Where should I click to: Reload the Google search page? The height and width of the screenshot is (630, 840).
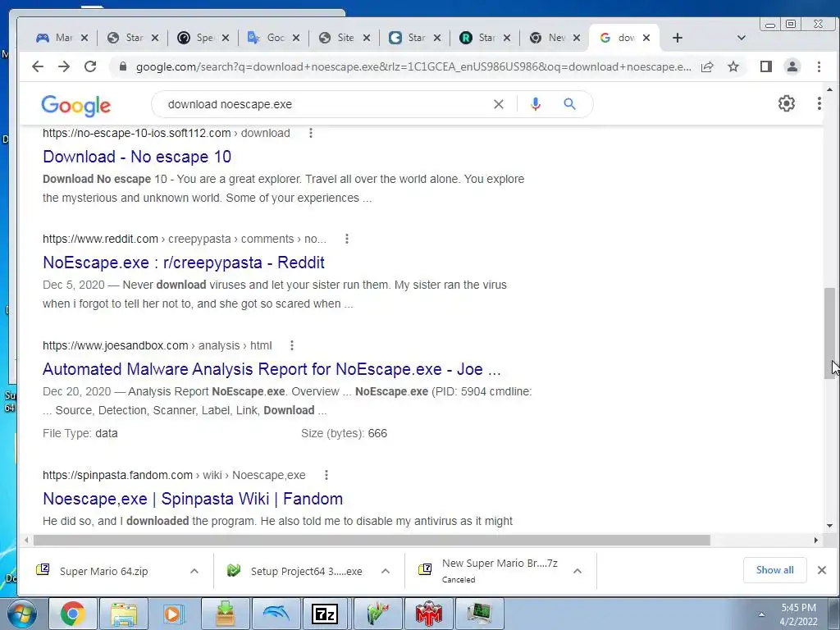point(90,66)
